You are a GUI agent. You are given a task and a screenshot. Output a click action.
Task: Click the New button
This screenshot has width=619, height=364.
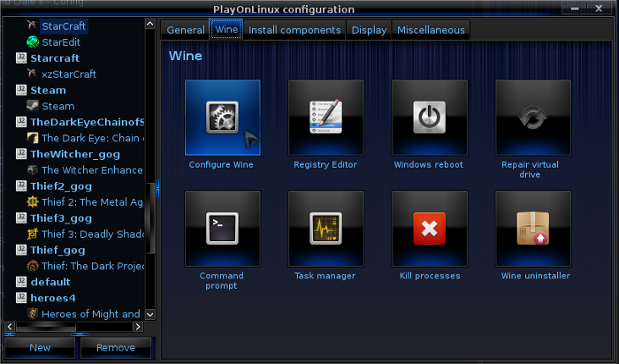coord(40,347)
